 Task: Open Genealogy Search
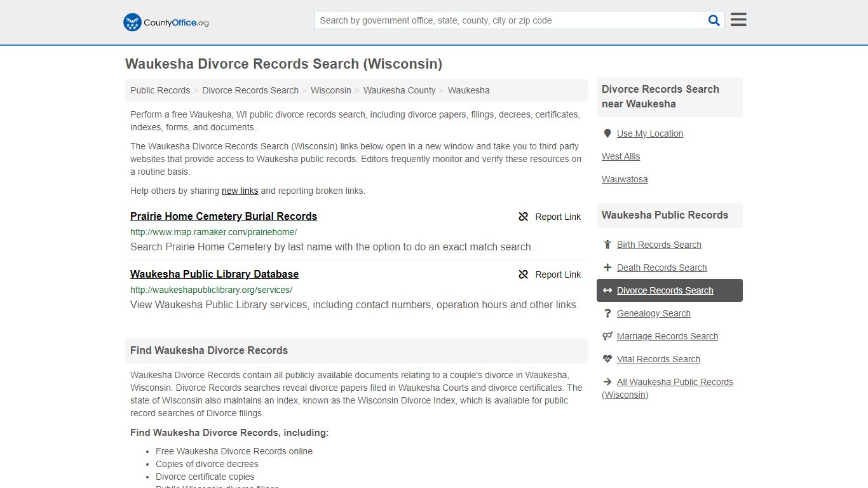[x=654, y=313]
